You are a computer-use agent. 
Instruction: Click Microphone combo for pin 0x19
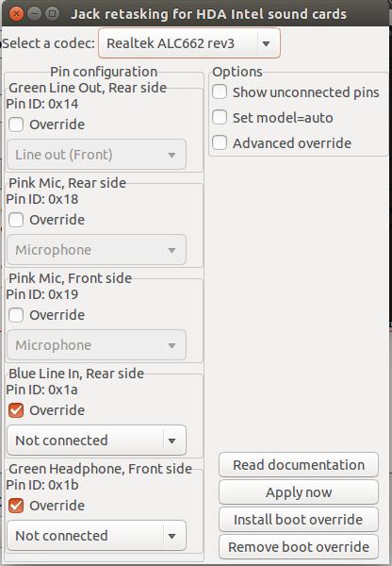point(97,345)
